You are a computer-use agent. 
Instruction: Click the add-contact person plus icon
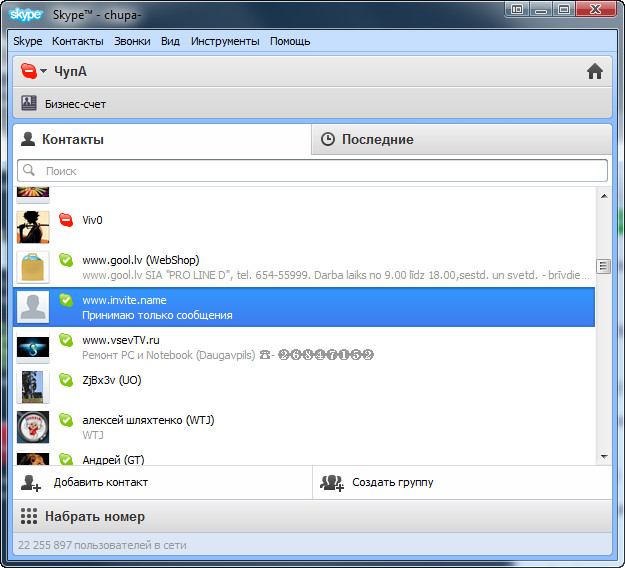pyautogui.click(x=30, y=483)
